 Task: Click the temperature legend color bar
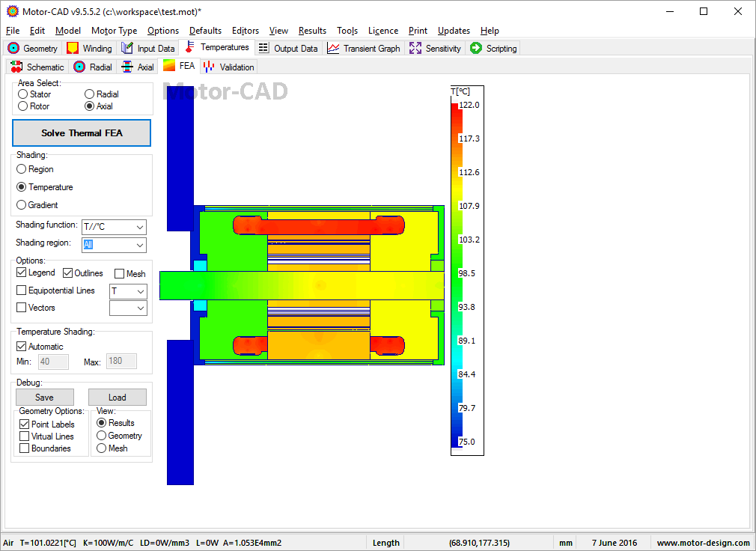point(457,275)
